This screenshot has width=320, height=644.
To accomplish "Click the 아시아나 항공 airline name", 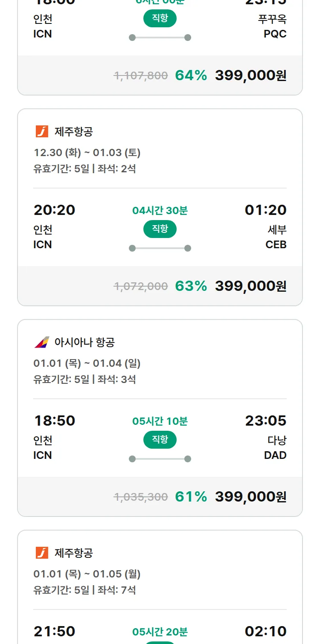I will coord(84,342).
